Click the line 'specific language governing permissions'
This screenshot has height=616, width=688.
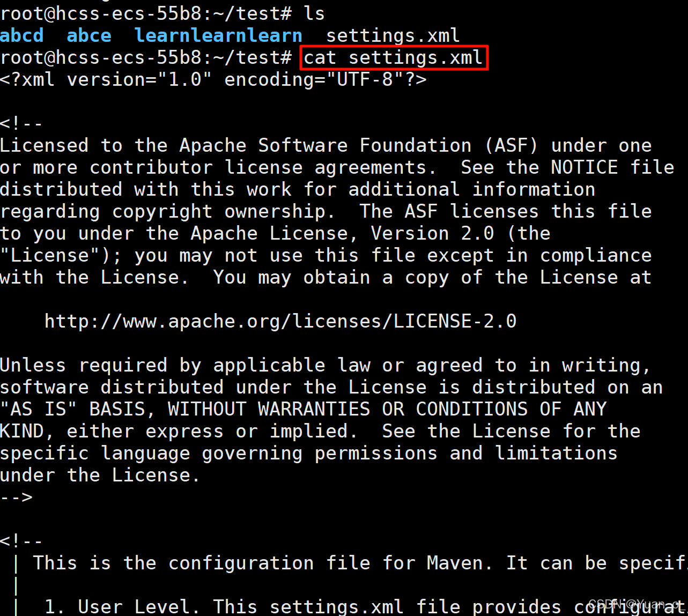309,453
